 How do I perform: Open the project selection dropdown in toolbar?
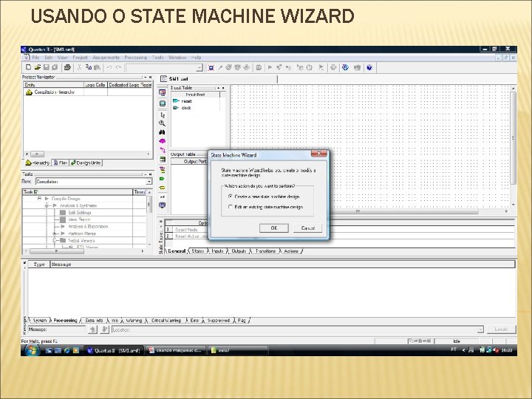pos(199,67)
